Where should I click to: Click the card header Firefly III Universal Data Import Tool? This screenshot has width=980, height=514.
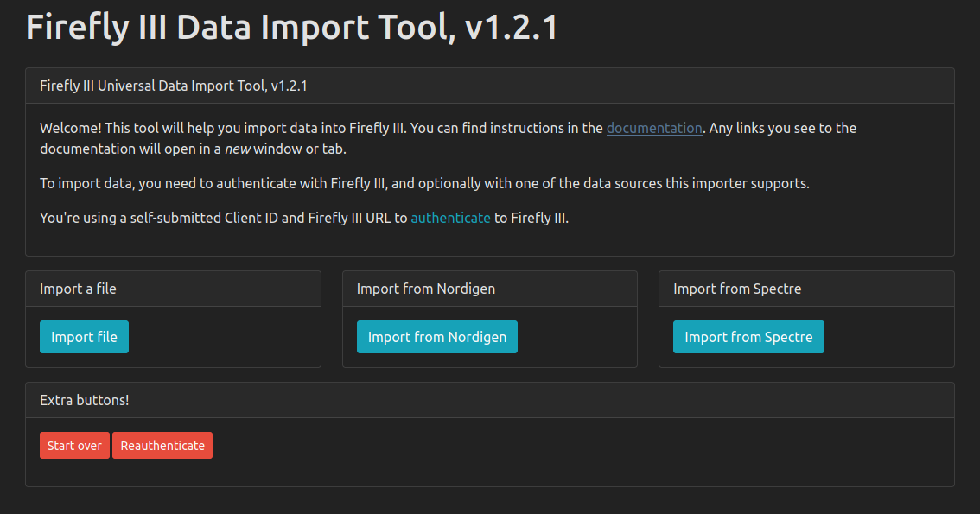(173, 86)
